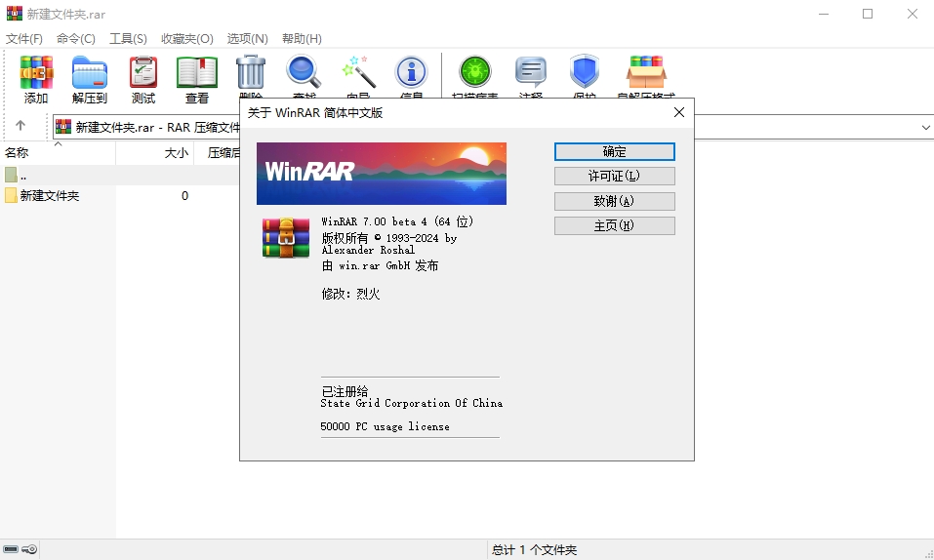
Task: Click the 保护 shield icon
Action: click(585, 73)
